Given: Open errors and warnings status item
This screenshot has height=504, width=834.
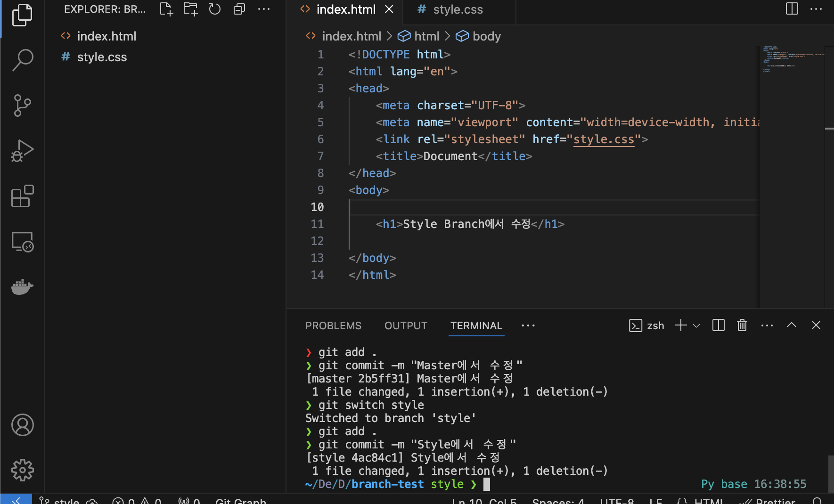Looking at the screenshot, I should 137,501.
